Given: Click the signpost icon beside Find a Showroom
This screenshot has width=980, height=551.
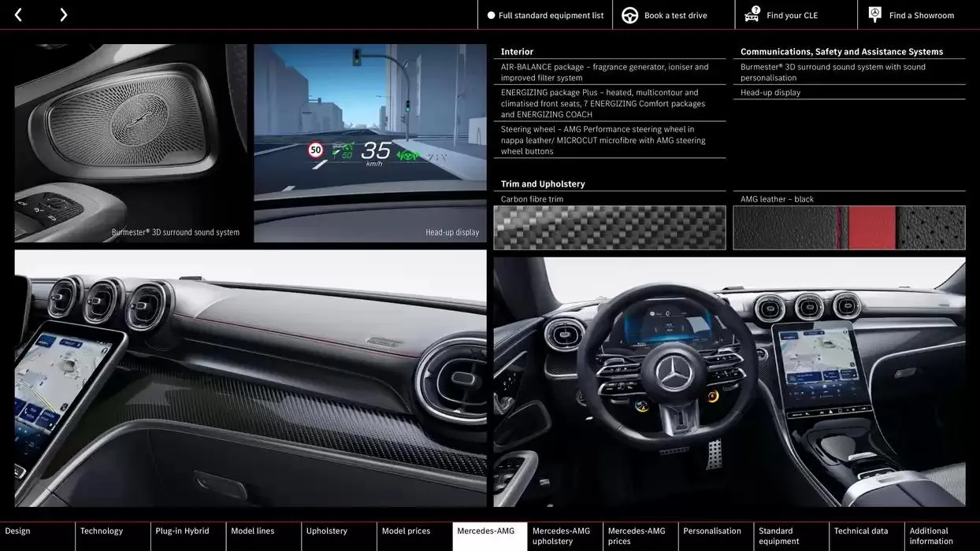Looking at the screenshot, I should point(874,14).
